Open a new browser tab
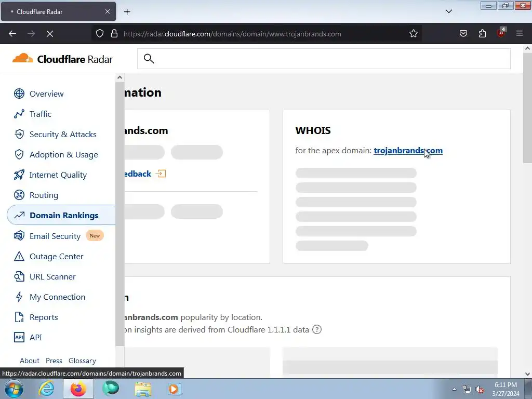Image resolution: width=532 pixels, height=399 pixels. pyautogui.click(x=127, y=12)
